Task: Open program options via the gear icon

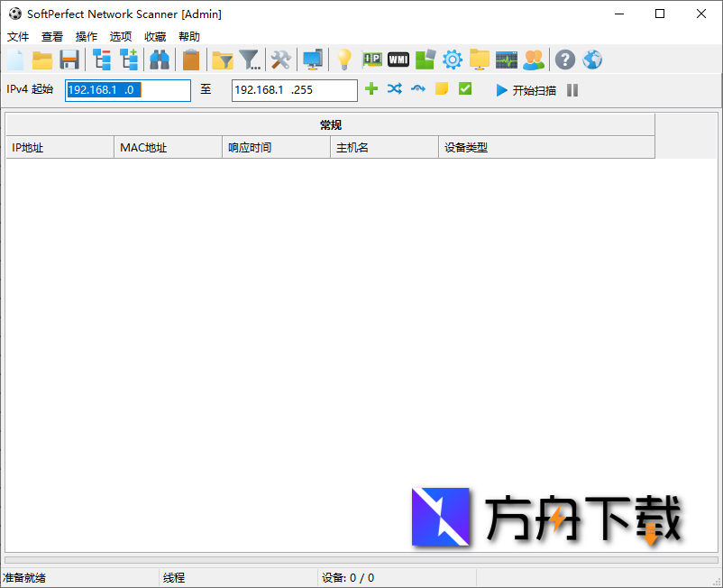Action: coord(452,59)
